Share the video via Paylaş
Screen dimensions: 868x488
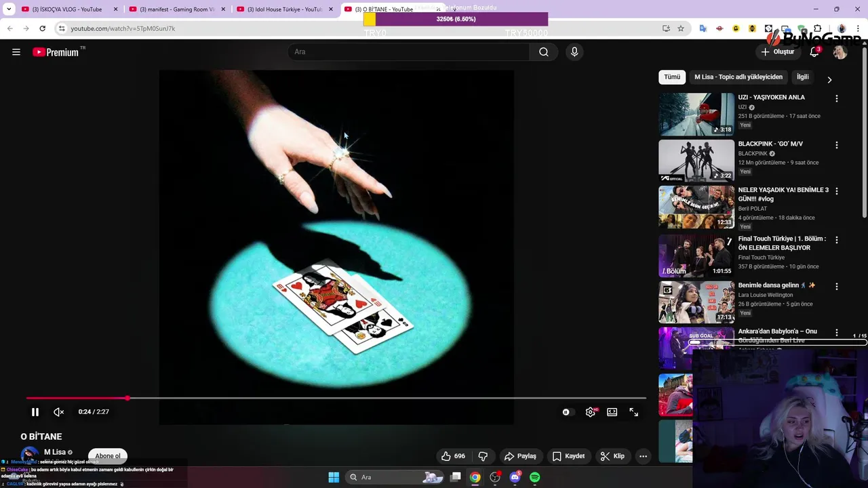pyautogui.click(x=520, y=456)
